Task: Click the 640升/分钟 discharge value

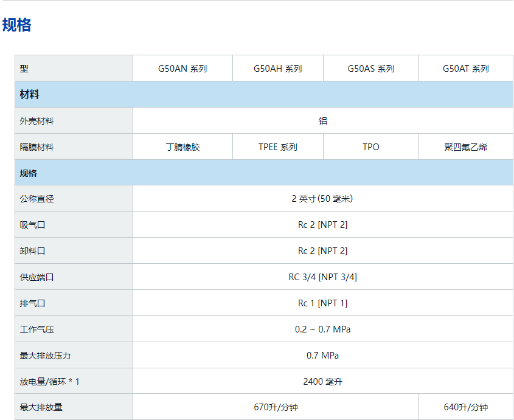Action: pos(465,407)
